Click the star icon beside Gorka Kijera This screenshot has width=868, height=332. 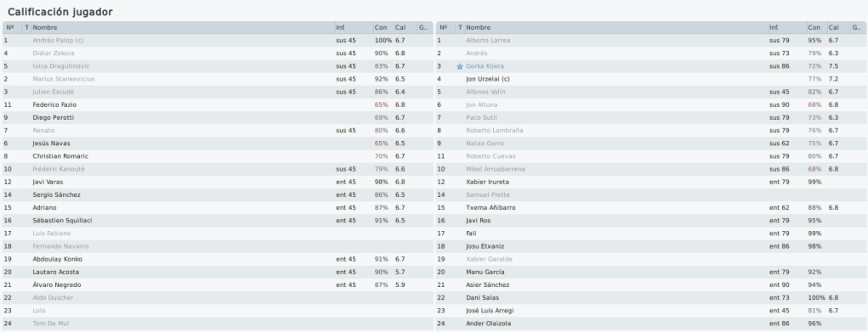(x=459, y=66)
